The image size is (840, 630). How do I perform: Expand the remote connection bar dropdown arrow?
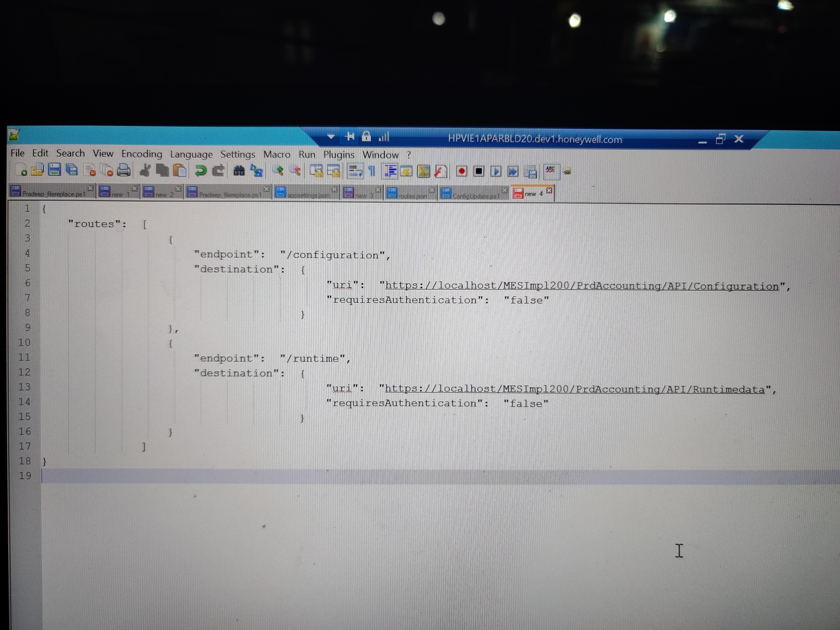331,137
